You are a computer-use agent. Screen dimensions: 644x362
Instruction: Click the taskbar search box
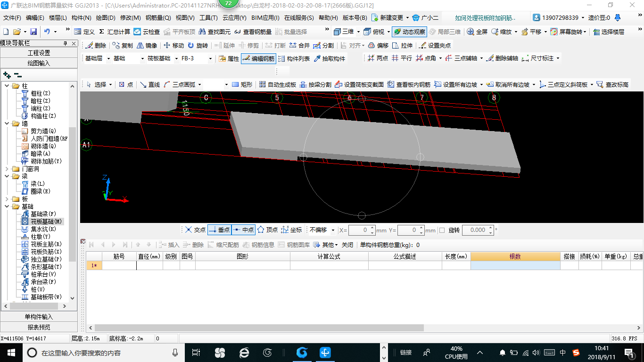tap(104, 352)
